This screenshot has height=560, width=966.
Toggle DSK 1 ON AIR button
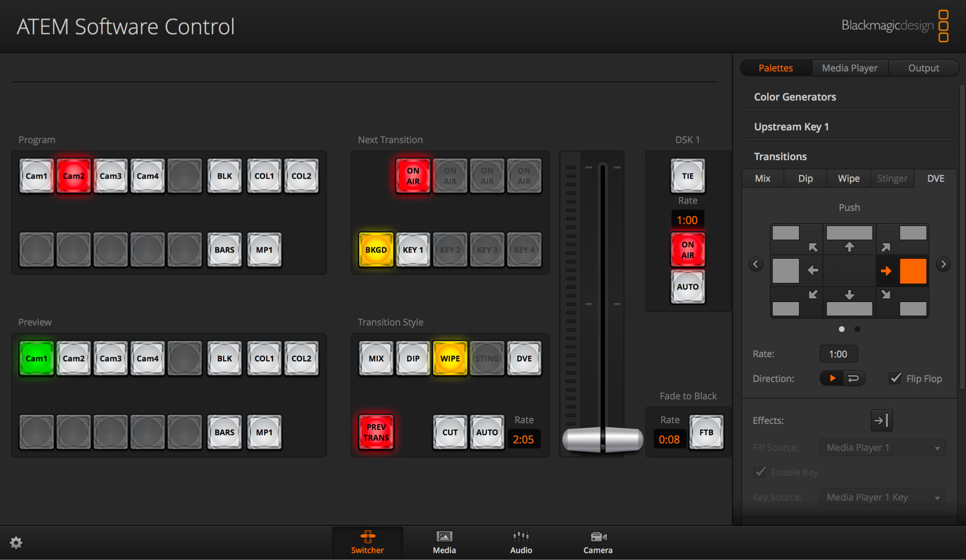point(687,250)
